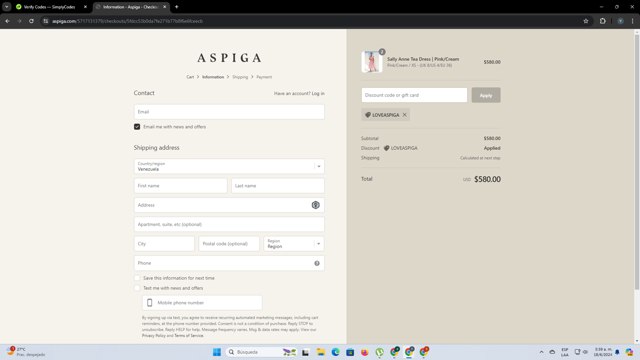Uncheck Email me with news and offers
Viewport: 640px width, 360px height.
coord(137,127)
